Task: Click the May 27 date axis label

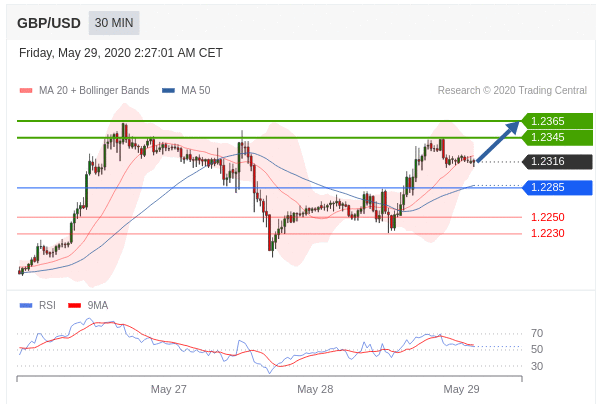Action: click(169, 389)
